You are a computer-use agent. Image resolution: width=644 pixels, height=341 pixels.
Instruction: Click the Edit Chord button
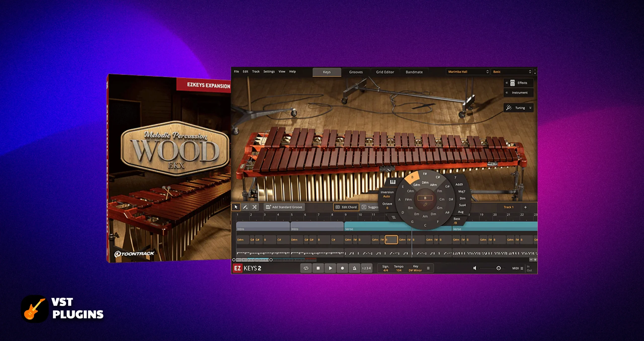coord(346,207)
